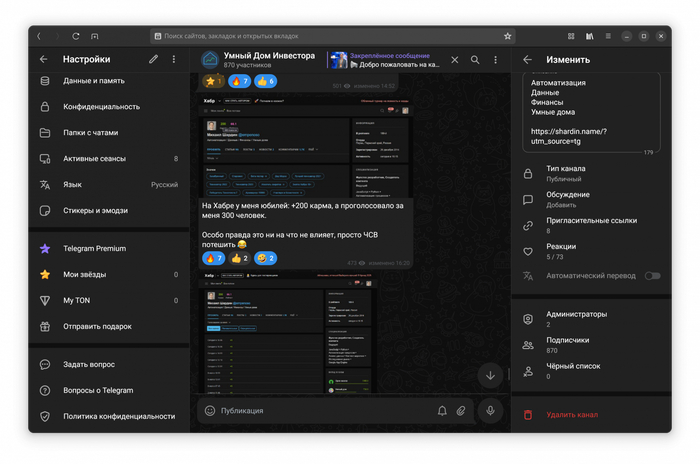
Task: Open the emoji picker in the message box
Action: click(210, 410)
